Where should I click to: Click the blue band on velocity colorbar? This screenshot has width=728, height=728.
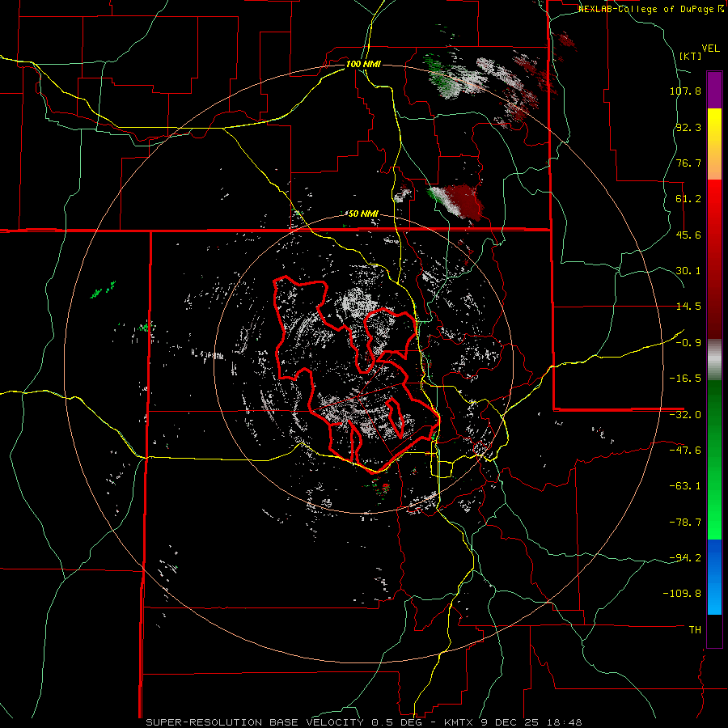[x=714, y=577]
